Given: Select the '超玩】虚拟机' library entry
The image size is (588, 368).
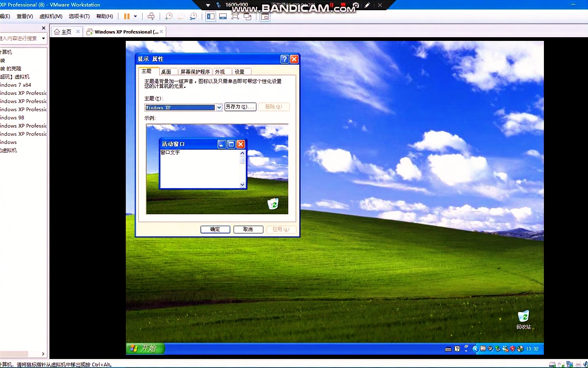Looking at the screenshot, I should (x=15, y=77).
